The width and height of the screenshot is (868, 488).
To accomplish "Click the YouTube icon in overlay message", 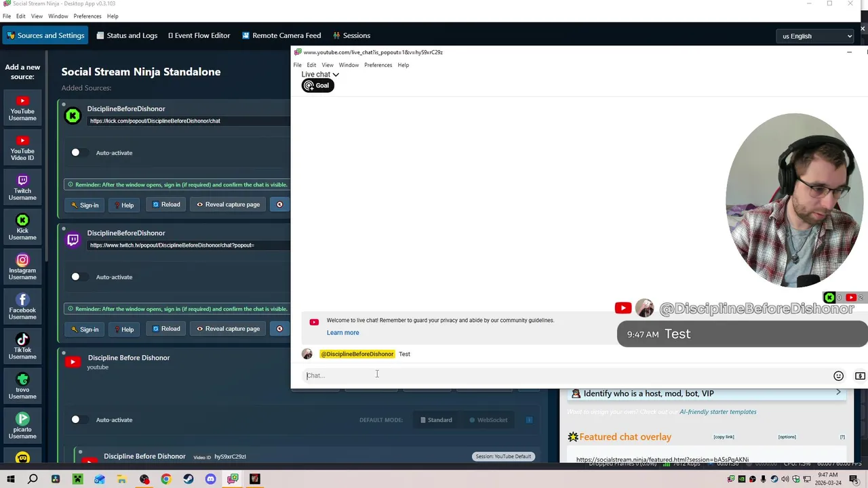I will [x=623, y=308].
